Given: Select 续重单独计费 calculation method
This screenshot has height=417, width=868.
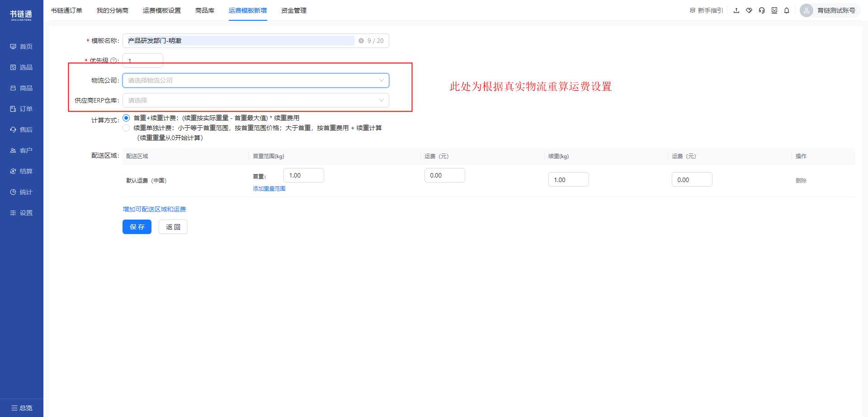Looking at the screenshot, I should pos(126,128).
